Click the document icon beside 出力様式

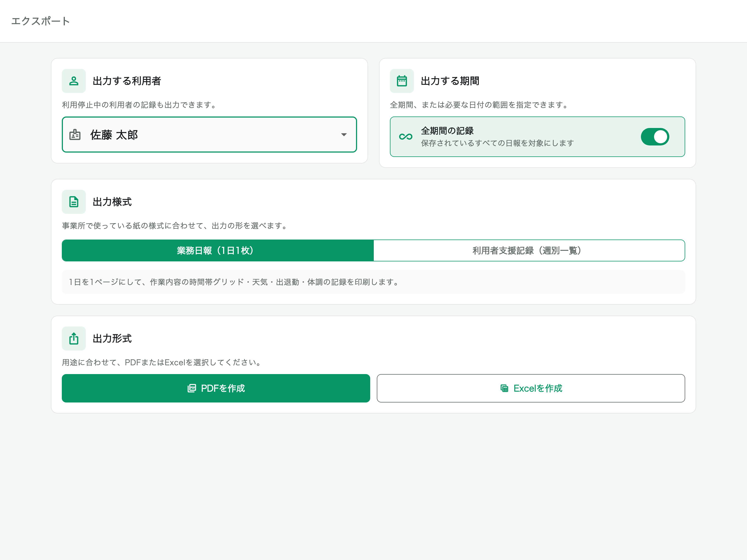(74, 202)
